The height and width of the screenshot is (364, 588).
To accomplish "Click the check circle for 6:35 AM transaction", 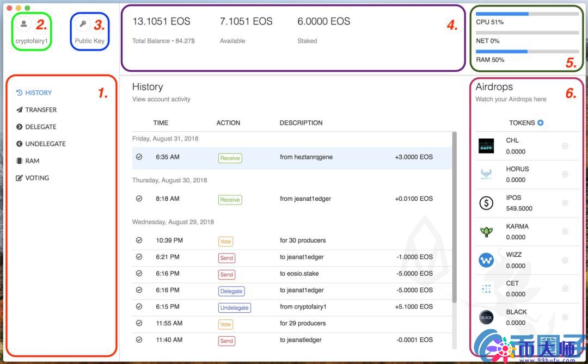I will 139,157.
